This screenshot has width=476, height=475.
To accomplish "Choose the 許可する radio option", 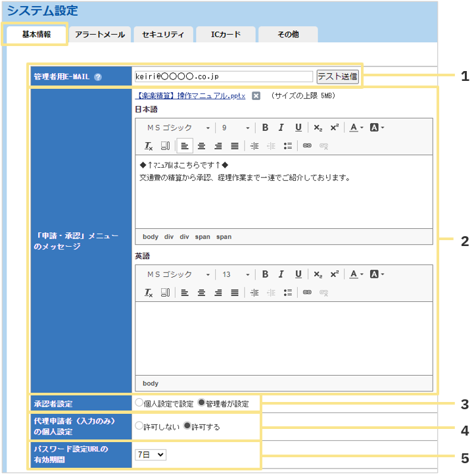I will click(x=187, y=426).
